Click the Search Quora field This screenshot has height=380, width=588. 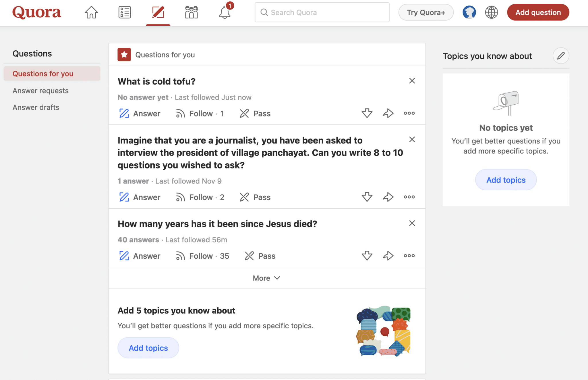322,12
